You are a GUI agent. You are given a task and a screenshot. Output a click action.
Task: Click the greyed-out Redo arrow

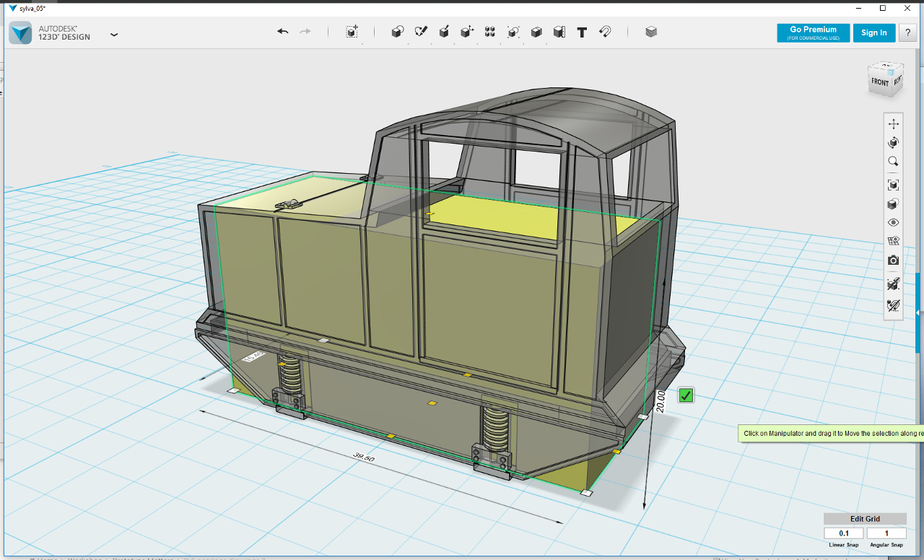pyautogui.click(x=305, y=32)
